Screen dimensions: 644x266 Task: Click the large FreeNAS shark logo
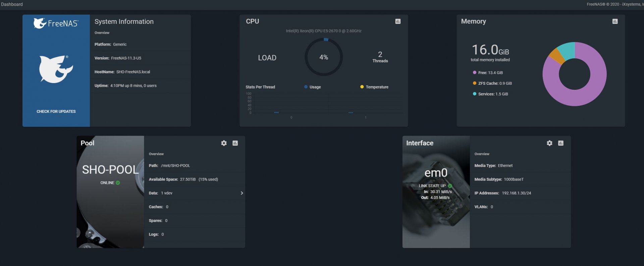(x=56, y=69)
